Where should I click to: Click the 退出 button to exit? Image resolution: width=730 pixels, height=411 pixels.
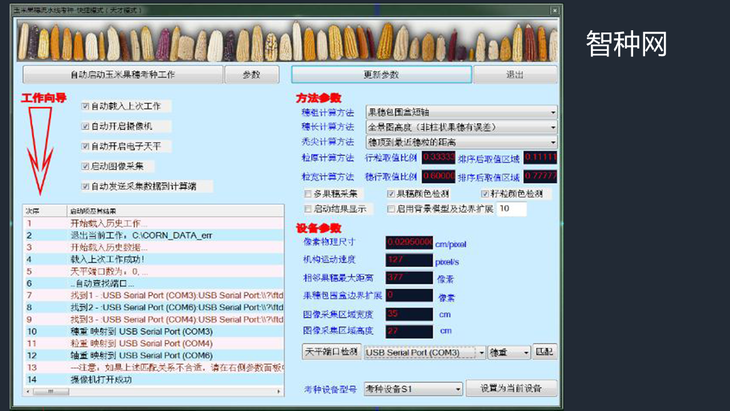coord(515,75)
